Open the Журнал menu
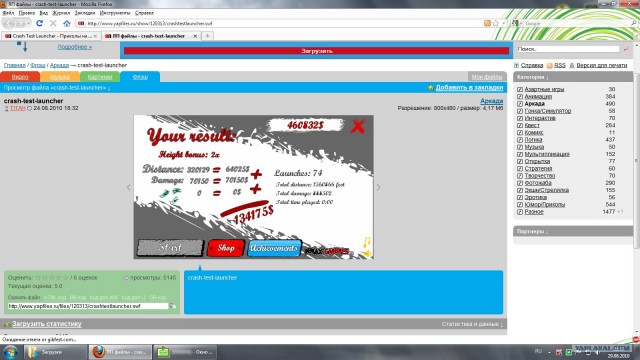Image resolution: width=640 pixels, height=360 pixels. [x=61, y=13]
